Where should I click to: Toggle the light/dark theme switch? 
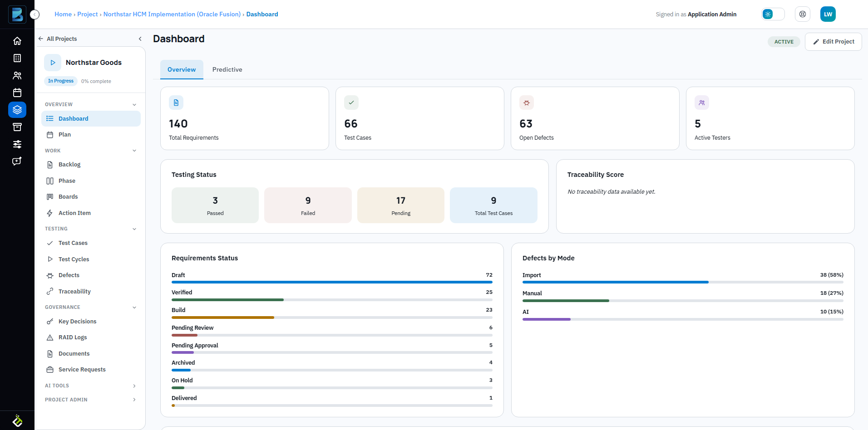click(x=773, y=14)
